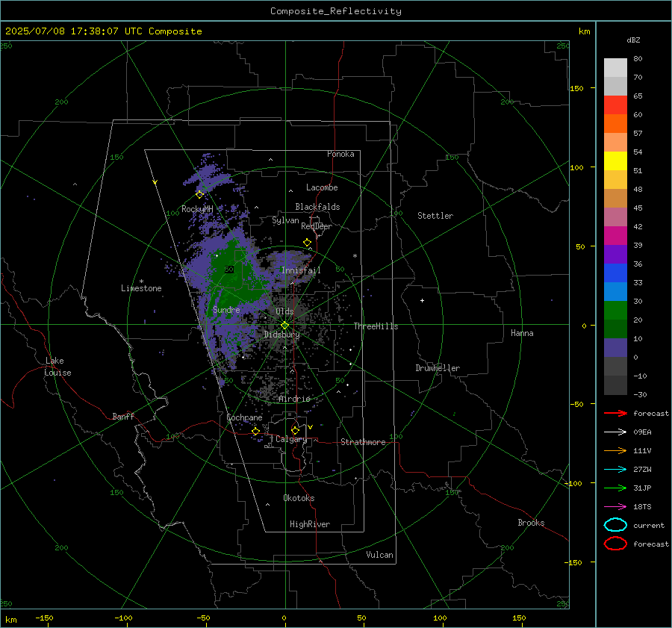Image resolution: width=672 pixels, height=628 pixels.
Task: Select the blue 33-36 dBZ swatch
Action: point(615,273)
